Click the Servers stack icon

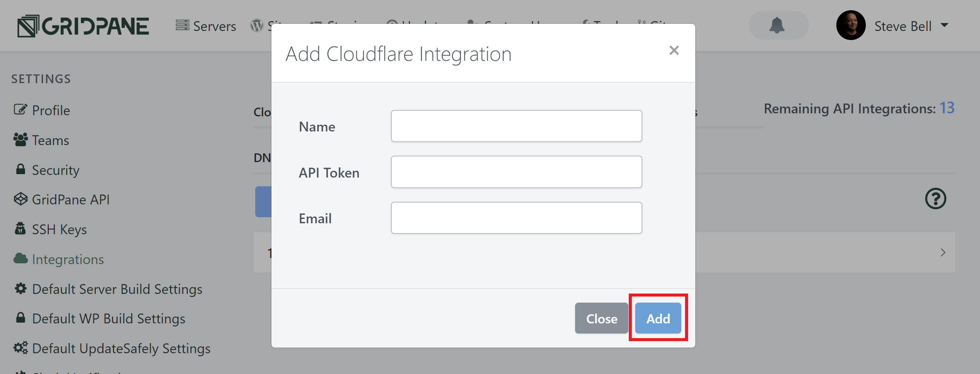(182, 25)
